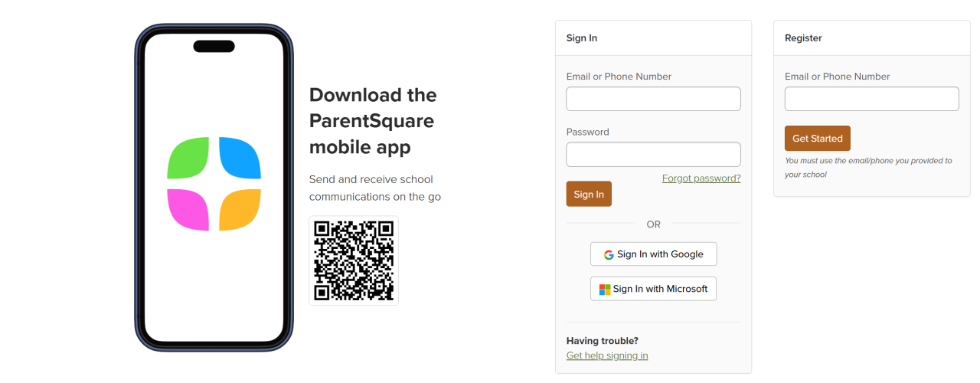
Task: Open the Forgot password? link
Action: [701, 178]
